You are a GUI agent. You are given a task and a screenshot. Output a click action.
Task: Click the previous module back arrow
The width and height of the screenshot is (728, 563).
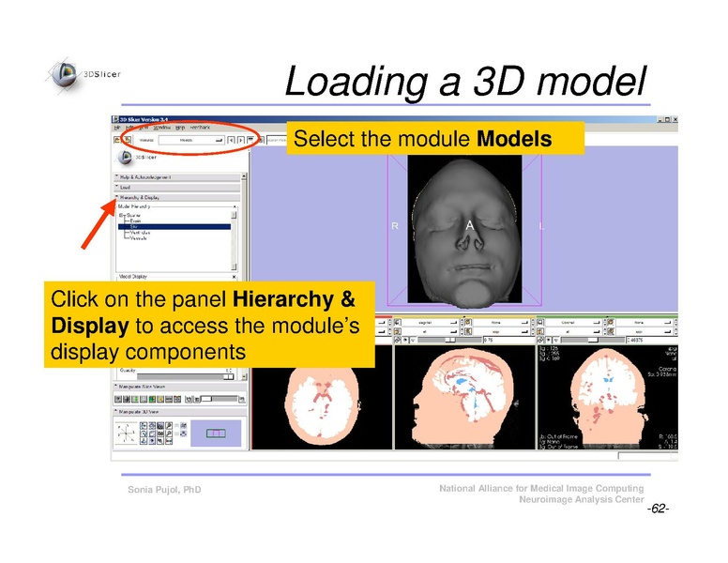(231, 140)
